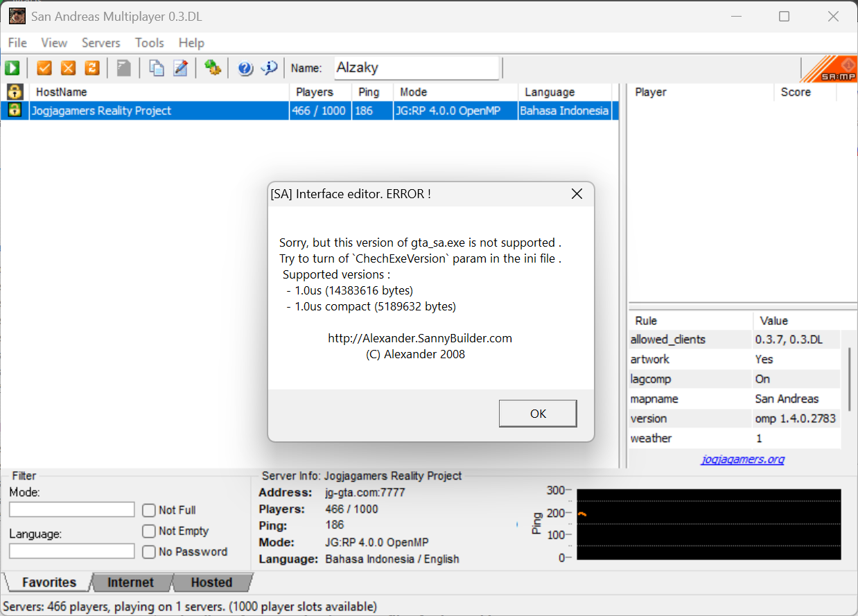
Task: Click the Score column header
Action: tap(805, 92)
